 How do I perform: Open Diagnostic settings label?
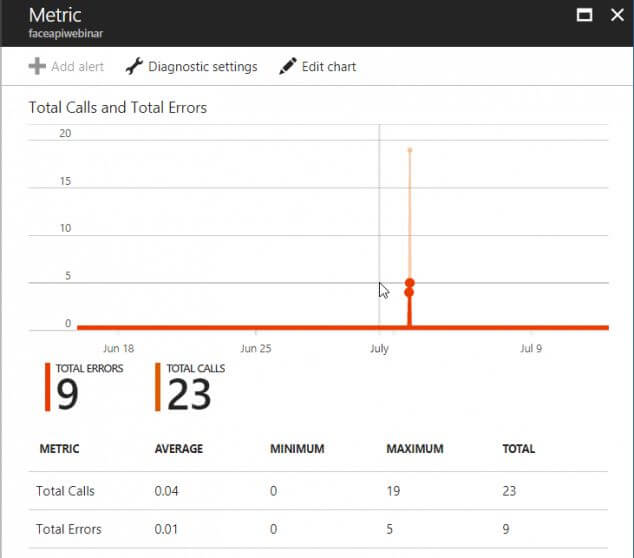tap(202, 67)
